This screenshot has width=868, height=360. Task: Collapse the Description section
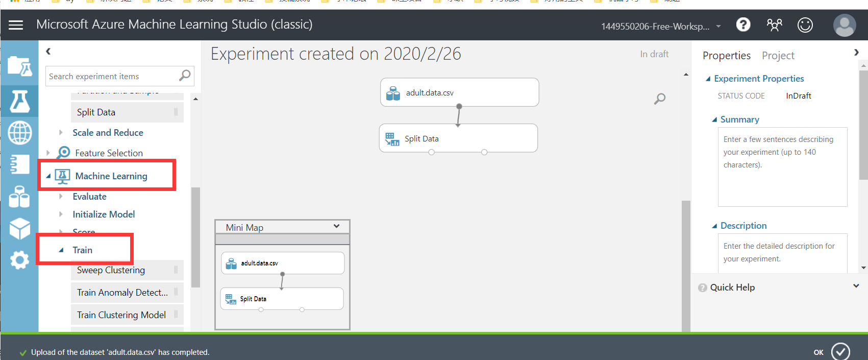tap(714, 226)
